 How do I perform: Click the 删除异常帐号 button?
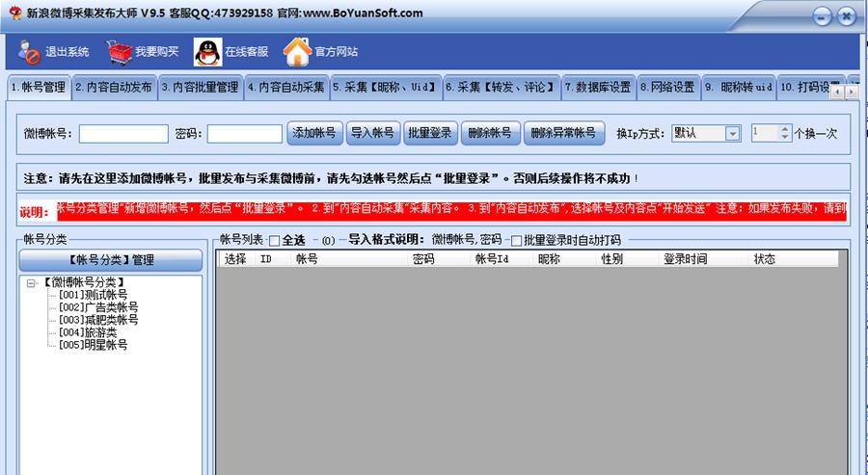[x=564, y=133]
